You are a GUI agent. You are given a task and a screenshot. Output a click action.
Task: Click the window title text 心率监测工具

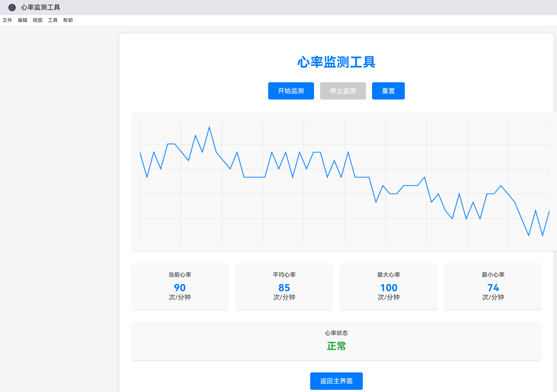pos(41,8)
